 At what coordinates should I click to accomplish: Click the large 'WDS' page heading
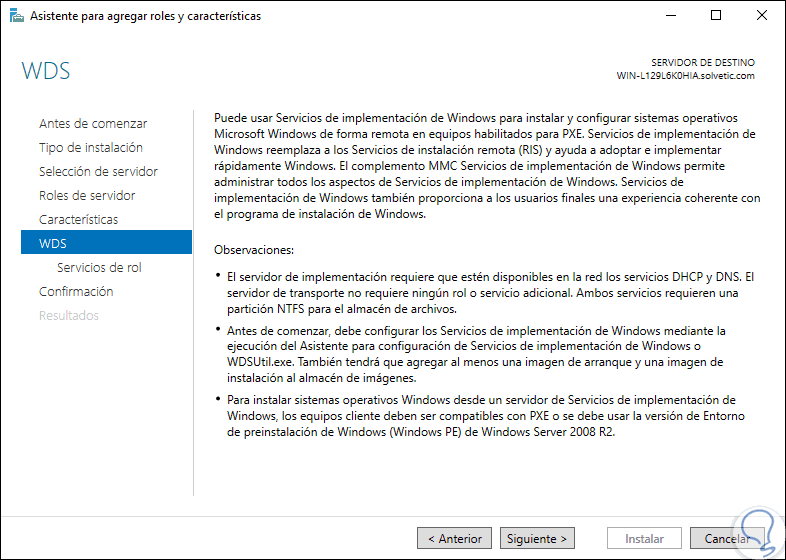[x=46, y=71]
